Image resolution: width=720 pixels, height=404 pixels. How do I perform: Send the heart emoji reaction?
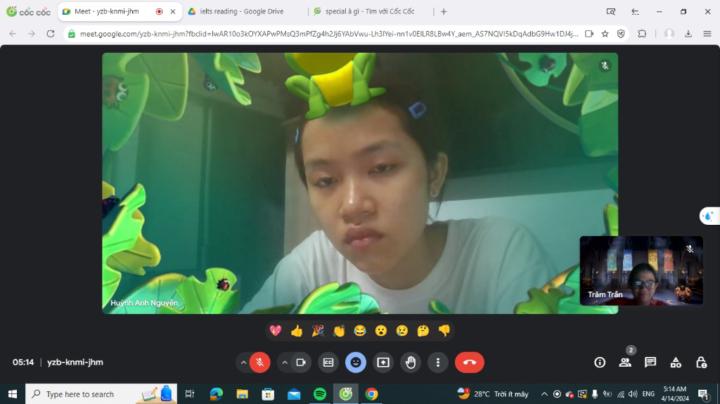(x=276, y=331)
